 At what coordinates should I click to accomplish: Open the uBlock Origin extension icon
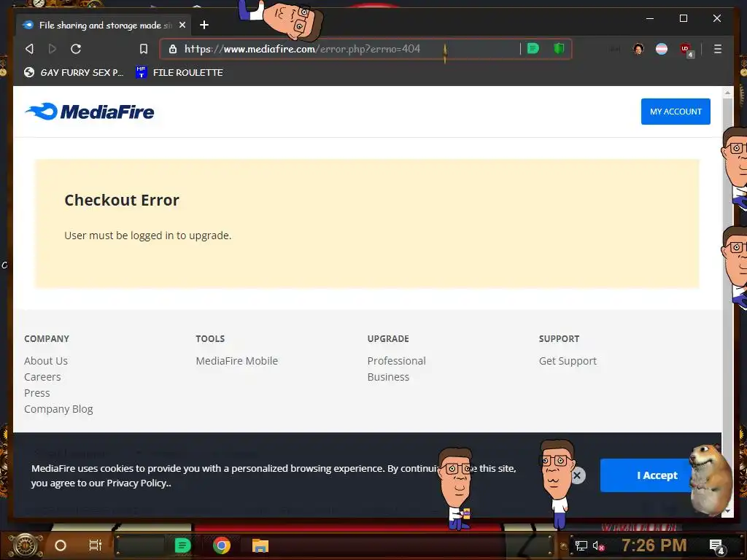click(x=686, y=50)
